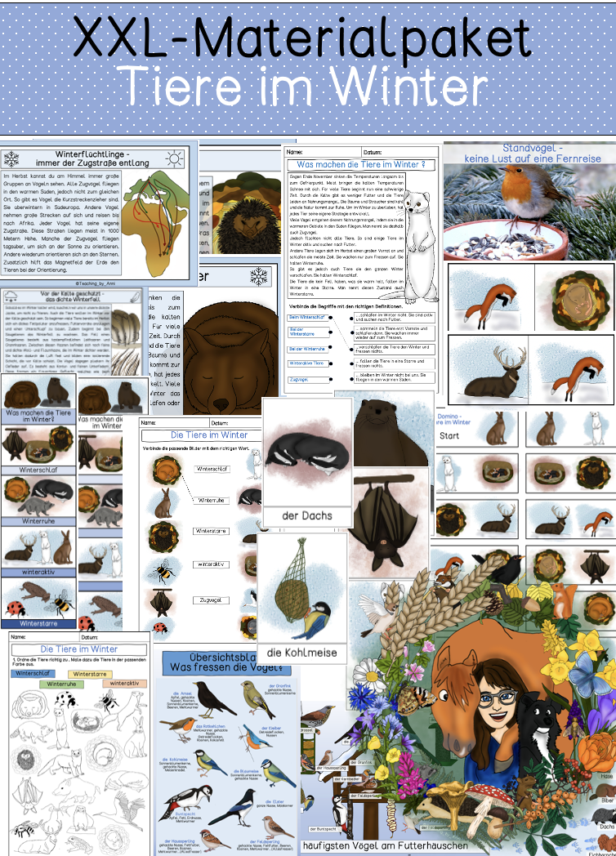Click the snowflake icon above the sleeping bear

click(x=258, y=276)
